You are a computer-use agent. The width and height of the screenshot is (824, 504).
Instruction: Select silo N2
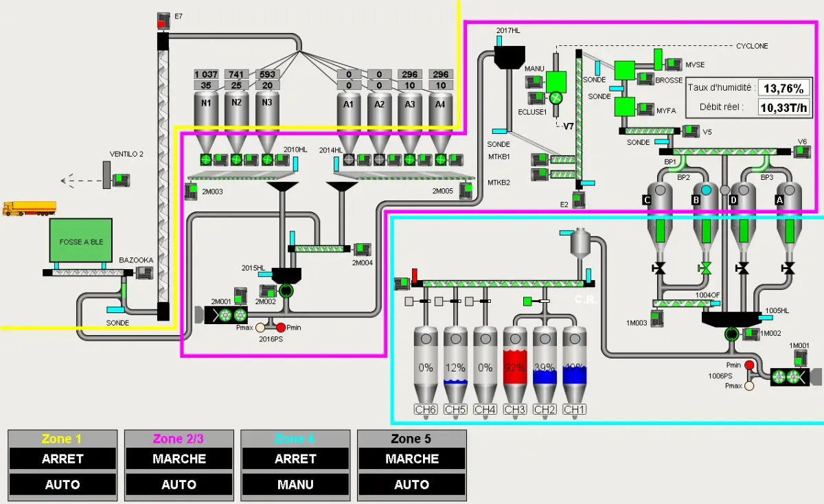(x=237, y=122)
